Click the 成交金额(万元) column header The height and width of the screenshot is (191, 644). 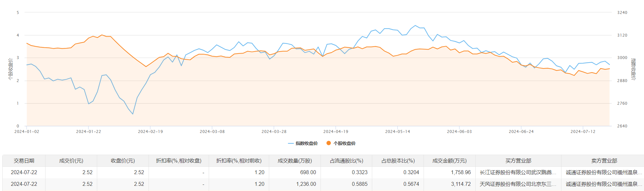click(449, 161)
